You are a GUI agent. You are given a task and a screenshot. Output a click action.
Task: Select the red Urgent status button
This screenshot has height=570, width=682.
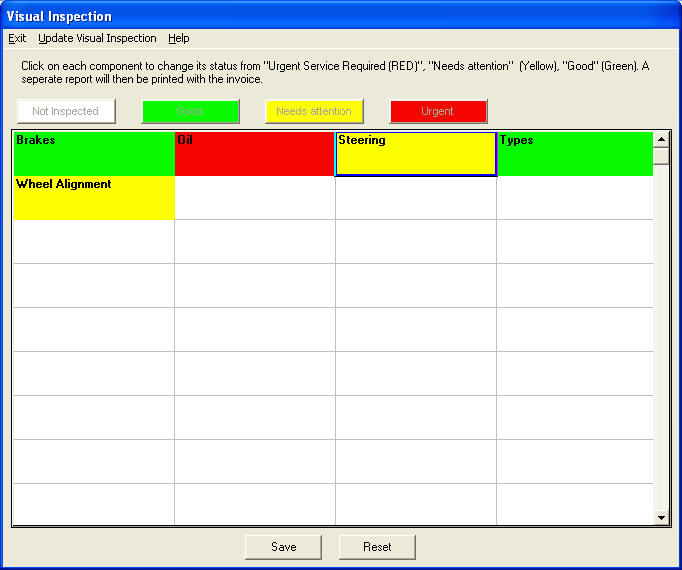[437, 111]
